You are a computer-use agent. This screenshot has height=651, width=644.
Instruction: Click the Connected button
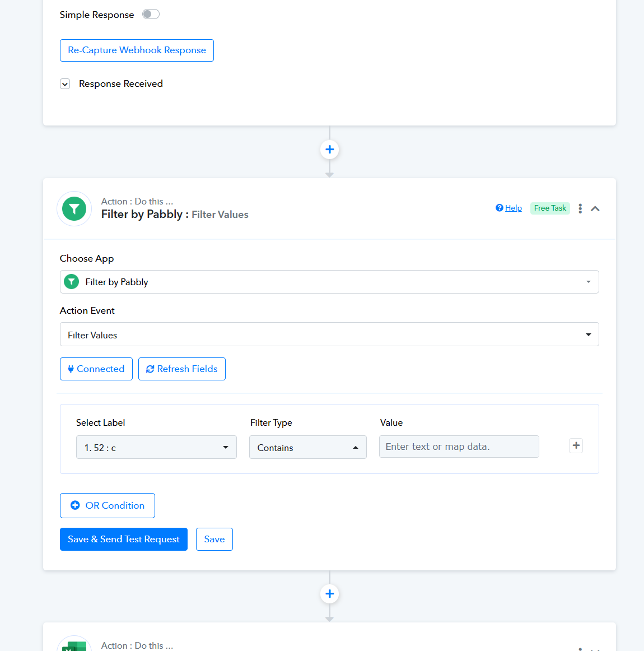pos(96,369)
